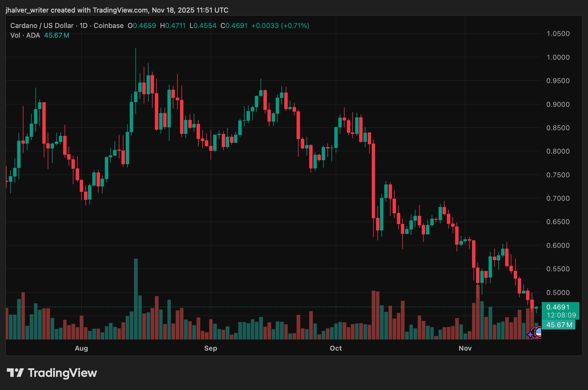Image resolution: width=588 pixels, height=390 pixels.
Task: Click the Oct label on time axis
Action: 336,348
